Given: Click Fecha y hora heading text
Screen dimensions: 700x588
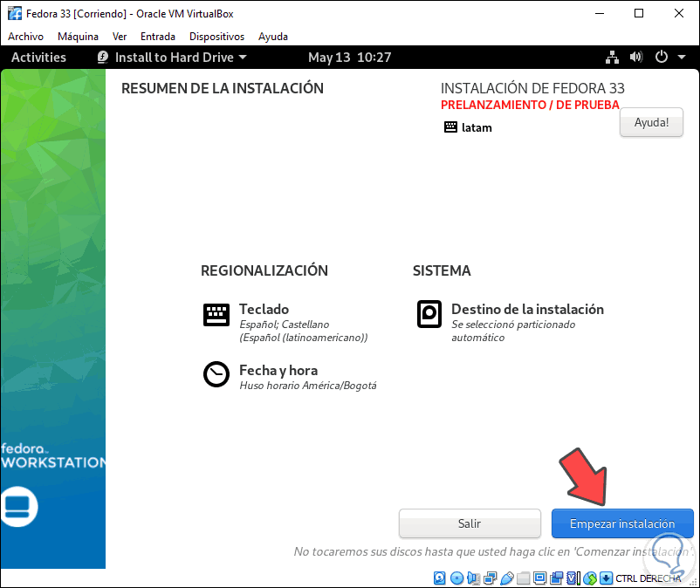Looking at the screenshot, I should [278, 370].
